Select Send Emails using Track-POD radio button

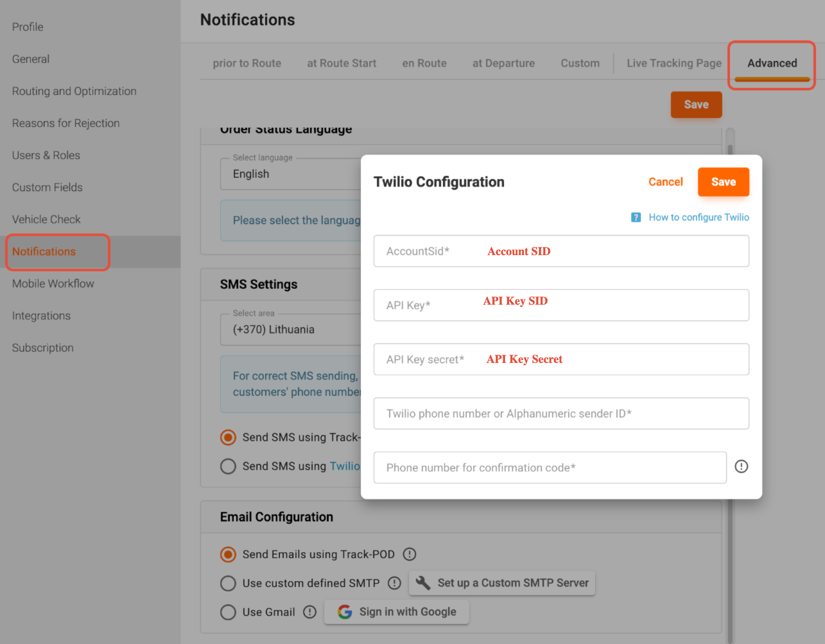pyautogui.click(x=228, y=554)
